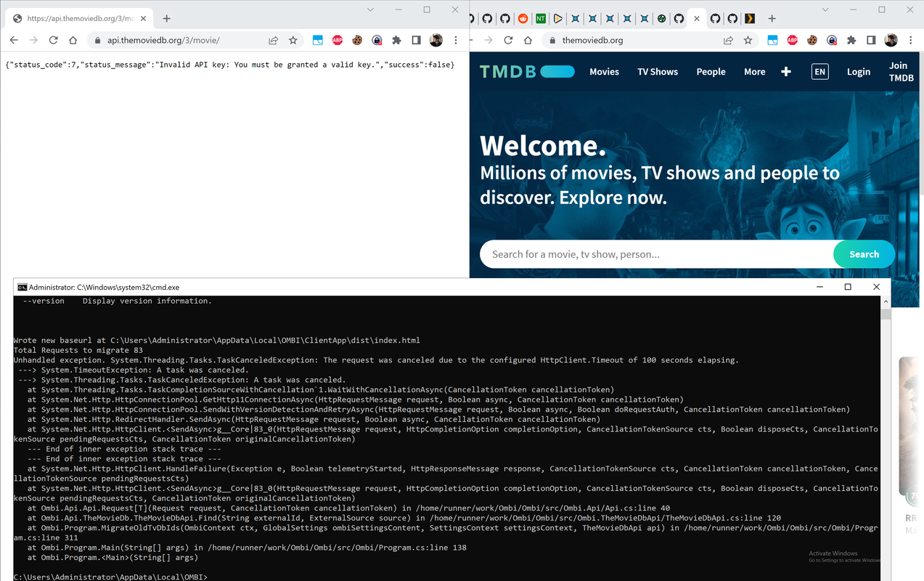Focus the TMDB movie search field

(656, 254)
